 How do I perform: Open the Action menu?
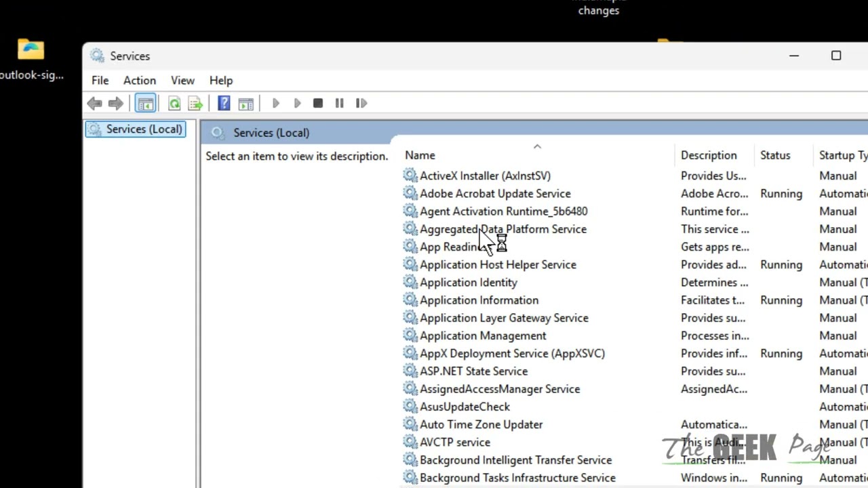pos(140,80)
